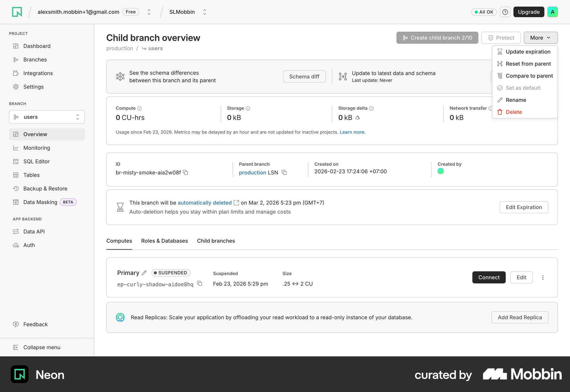Image resolution: width=570 pixels, height=392 pixels.
Task: Open the Learn more link
Action: 352,132
